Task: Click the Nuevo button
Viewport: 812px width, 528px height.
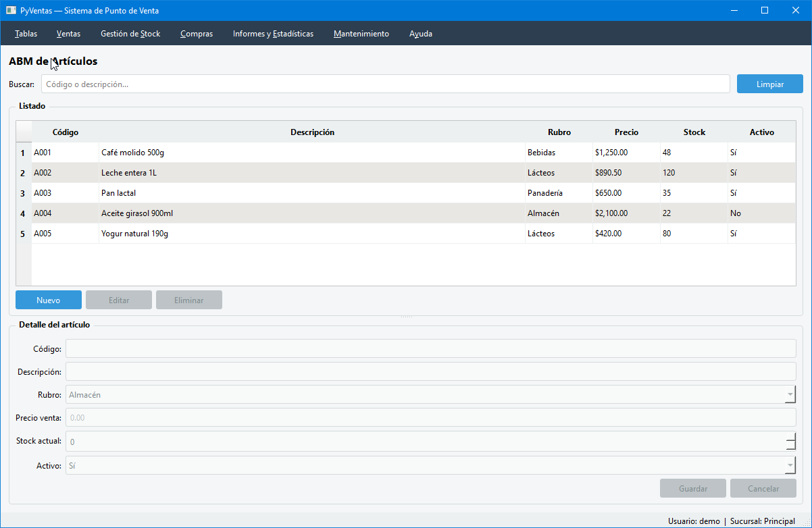Action: point(49,300)
